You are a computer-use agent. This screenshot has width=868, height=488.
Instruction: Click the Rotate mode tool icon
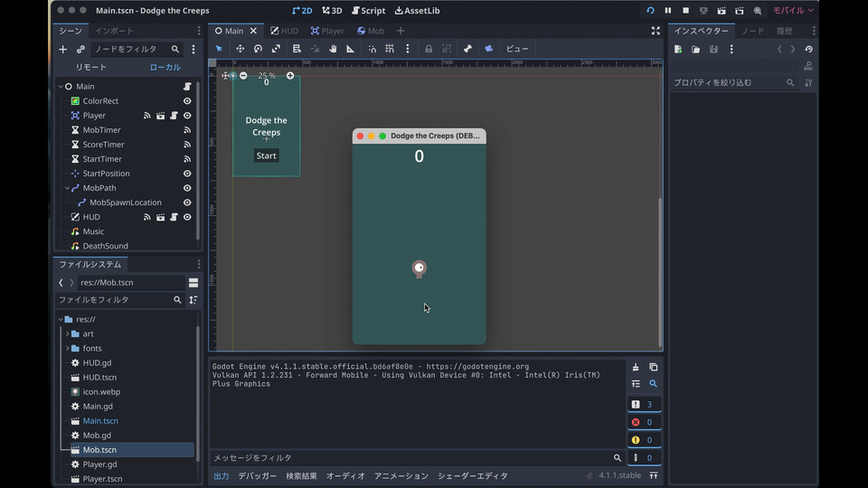pyautogui.click(x=258, y=49)
